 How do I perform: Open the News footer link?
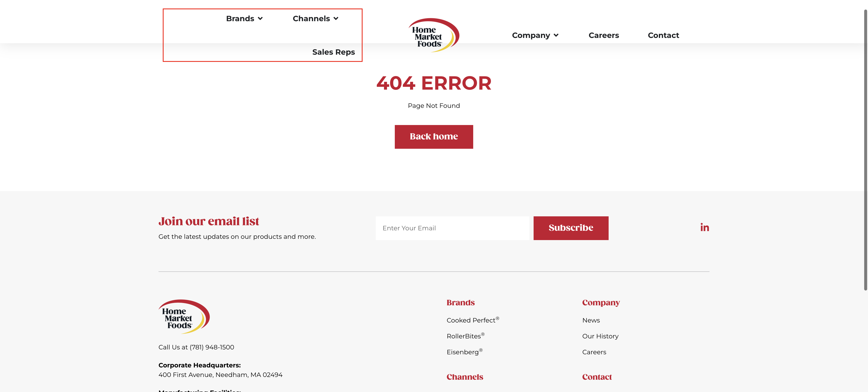591,320
